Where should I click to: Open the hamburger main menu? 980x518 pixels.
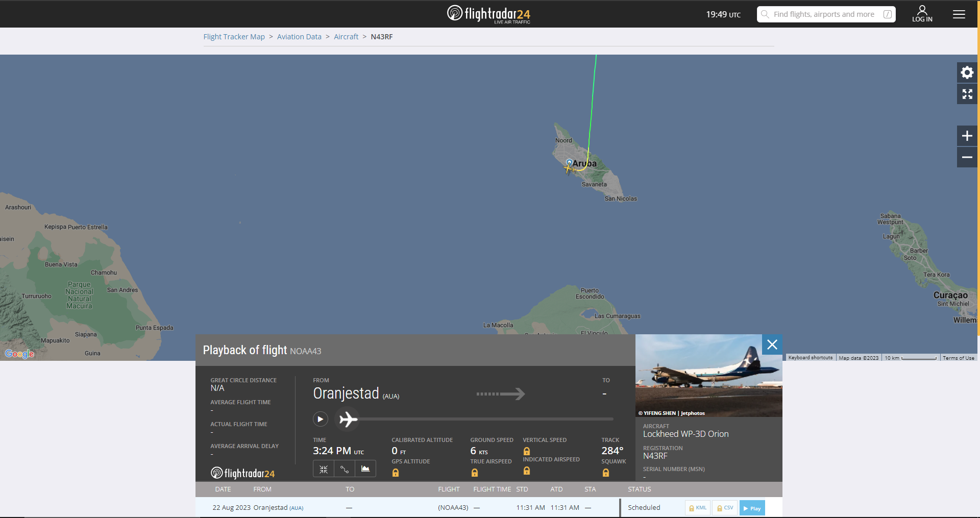pos(959,14)
